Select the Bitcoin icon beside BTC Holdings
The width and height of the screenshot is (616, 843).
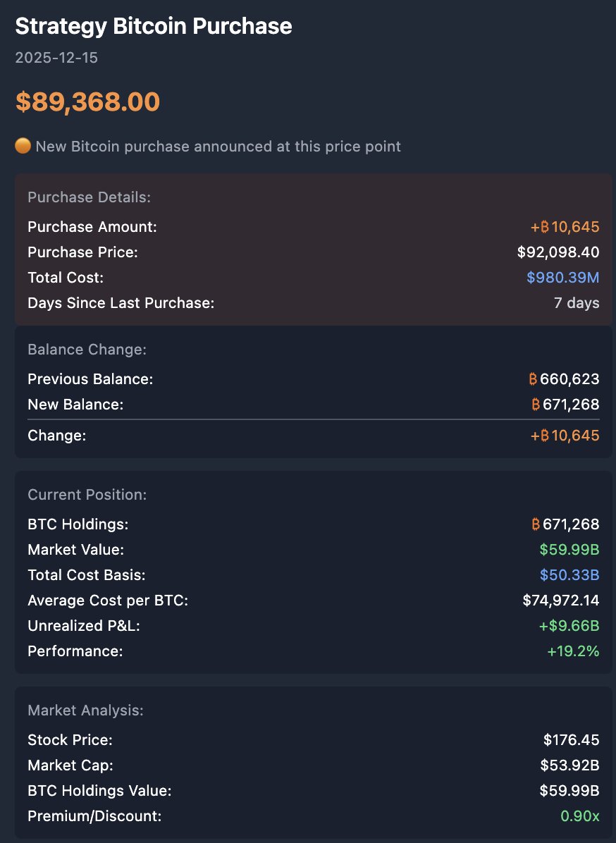[536, 524]
